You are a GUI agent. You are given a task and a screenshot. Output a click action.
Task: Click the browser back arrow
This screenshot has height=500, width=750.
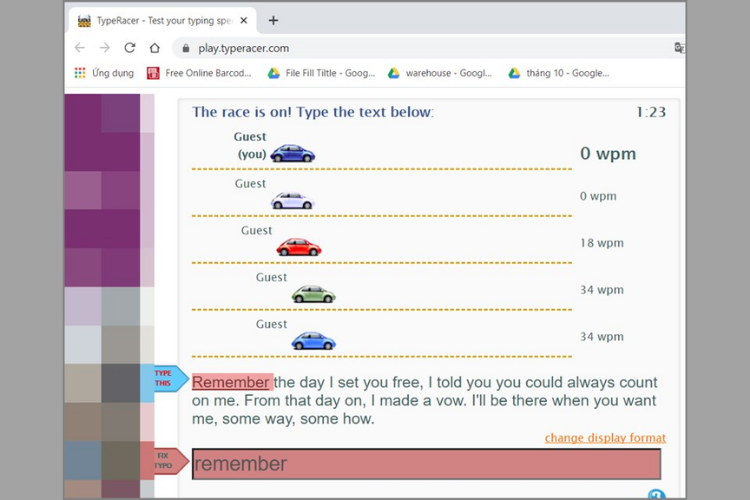80,48
